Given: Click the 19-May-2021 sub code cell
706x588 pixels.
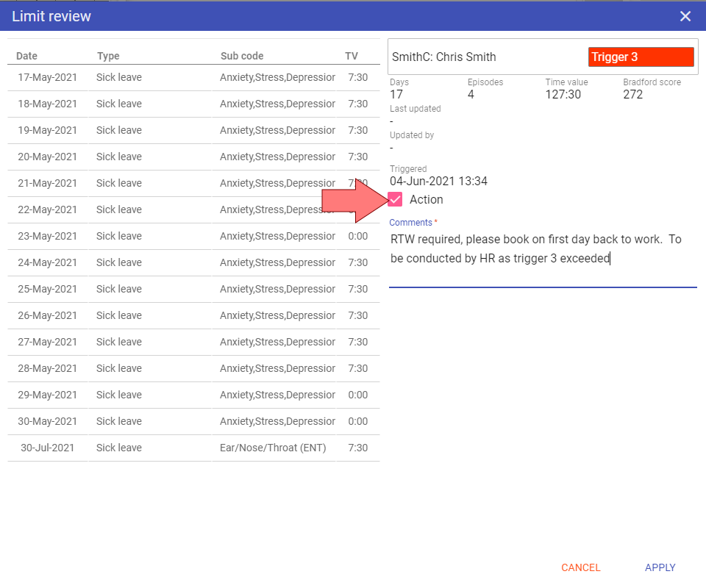Looking at the screenshot, I should 277,130.
